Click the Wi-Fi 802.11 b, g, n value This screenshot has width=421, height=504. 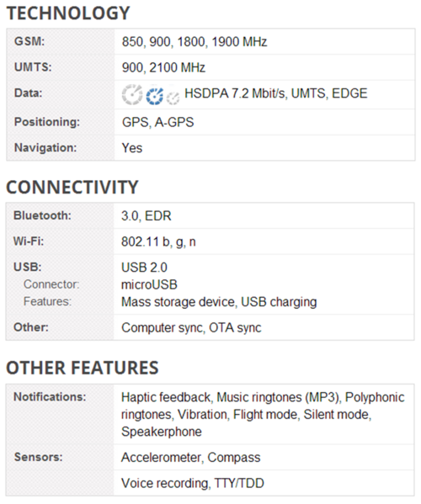(x=158, y=241)
